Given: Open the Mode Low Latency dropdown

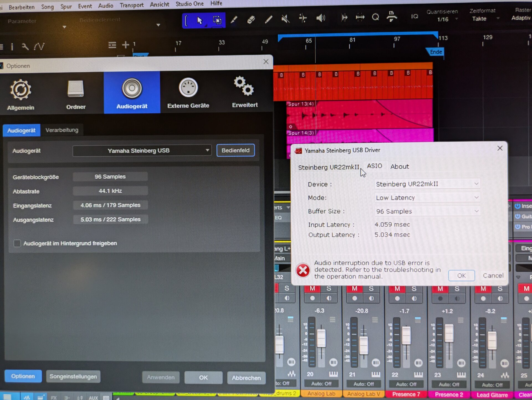Looking at the screenshot, I should pyautogui.click(x=427, y=198).
